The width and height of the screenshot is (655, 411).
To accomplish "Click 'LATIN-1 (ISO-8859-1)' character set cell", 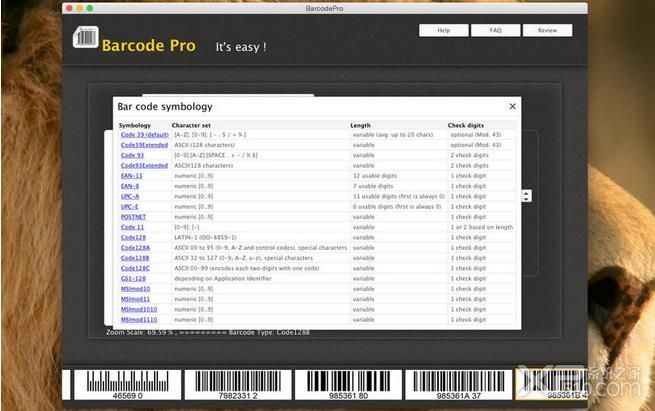I will 205,237.
